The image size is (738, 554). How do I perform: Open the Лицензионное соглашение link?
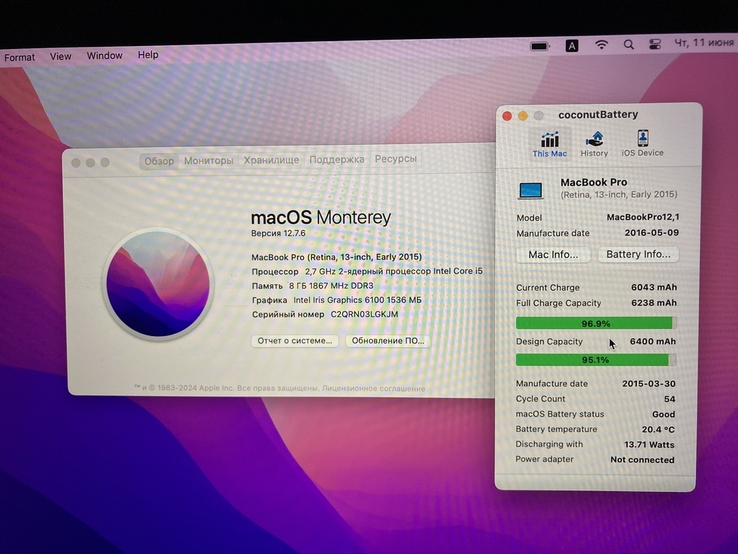point(374,389)
